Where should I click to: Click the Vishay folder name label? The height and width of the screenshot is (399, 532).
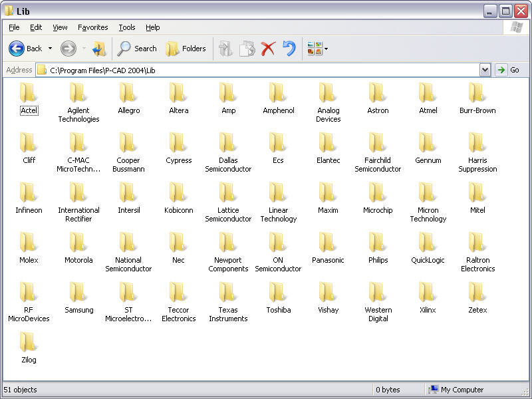[x=328, y=310]
